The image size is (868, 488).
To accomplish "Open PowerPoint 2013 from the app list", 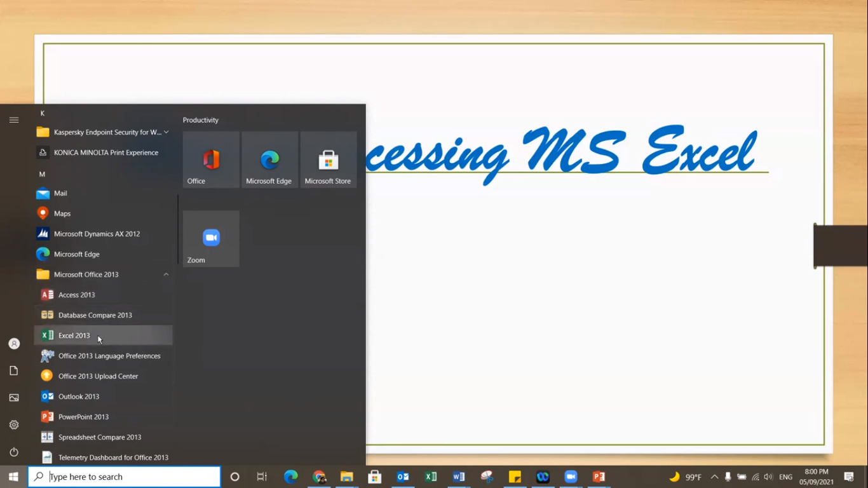I will [x=83, y=417].
